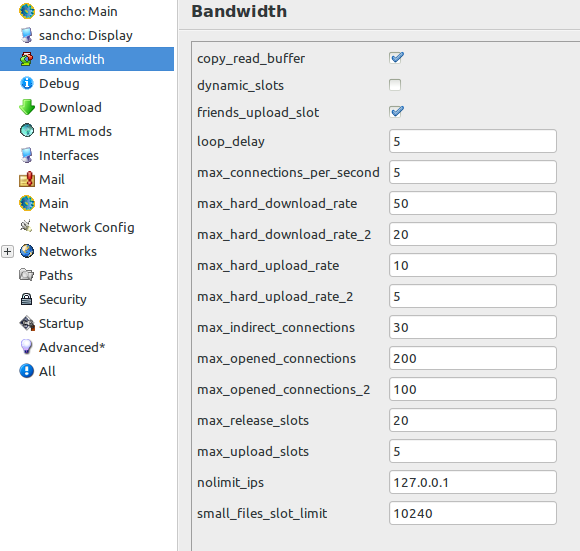This screenshot has width=580, height=551.
Task: Select the sancho: Display monitor icon
Action: click(27, 35)
